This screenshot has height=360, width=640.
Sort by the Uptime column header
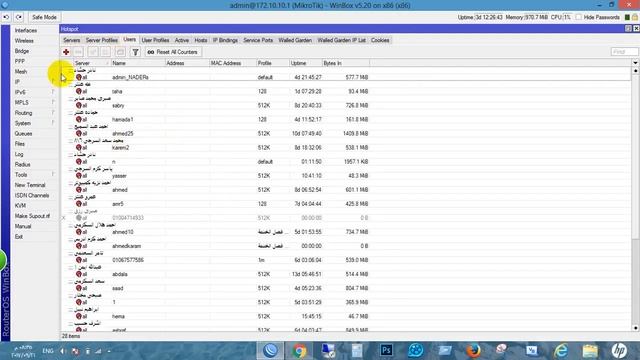305,63
